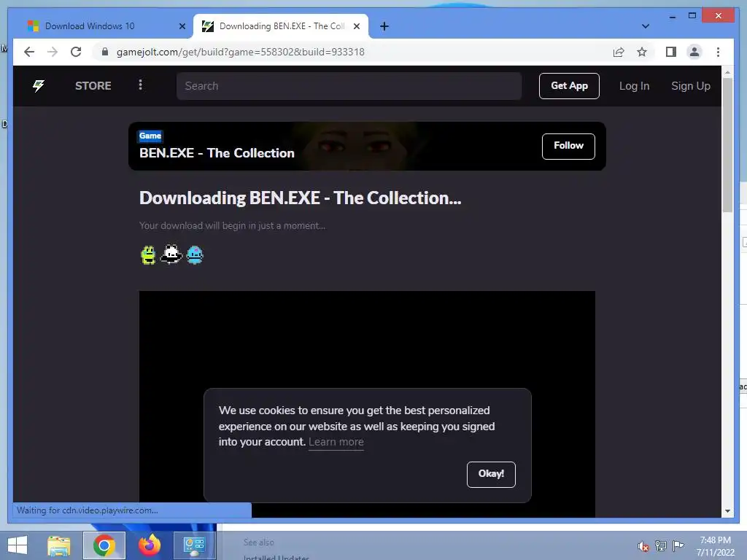Image resolution: width=747 pixels, height=560 pixels.
Task: Open the Control Panel taskbar item
Action: pyautogui.click(x=194, y=545)
